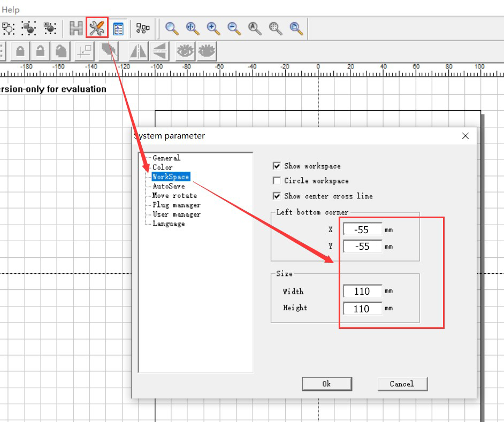Click the first plain zoom magnifier icon
Image resolution: width=504 pixels, height=422 pixels.
[171, 28]
